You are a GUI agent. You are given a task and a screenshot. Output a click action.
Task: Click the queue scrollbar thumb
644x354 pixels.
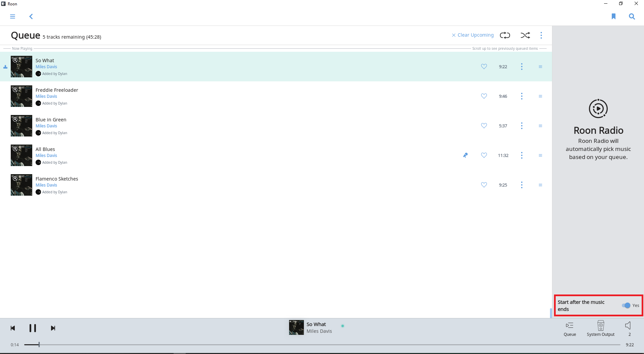point(551,313)
